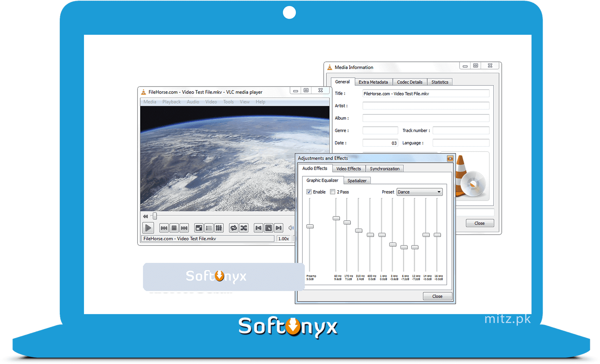Click the Title input field

coord(426,94)
